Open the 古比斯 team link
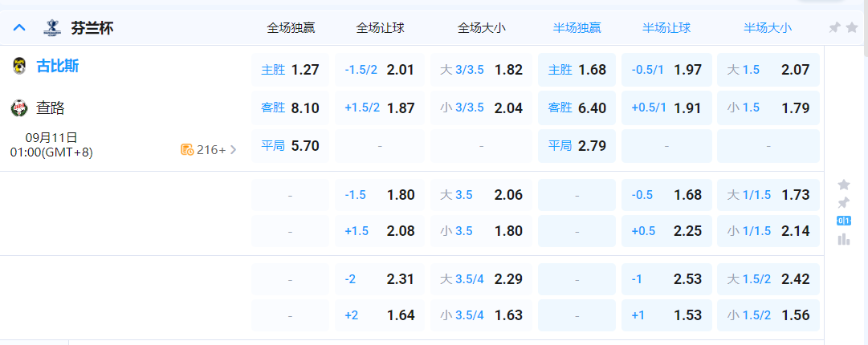Screen dimensions: 868x345 tap(58, 67)
